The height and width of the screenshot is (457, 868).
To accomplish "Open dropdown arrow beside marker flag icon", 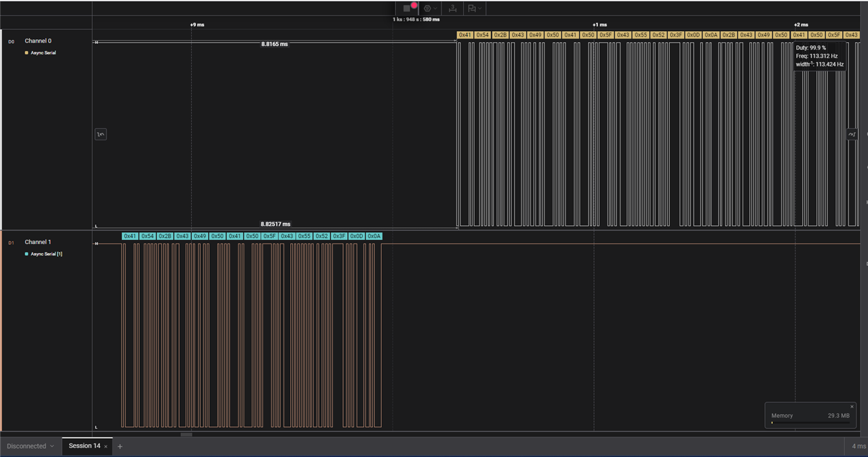I will (x=479, y=8).
